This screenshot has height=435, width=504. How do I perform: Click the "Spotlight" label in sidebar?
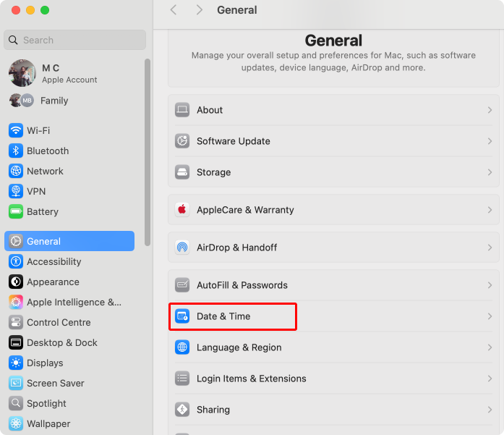[46, 403]
